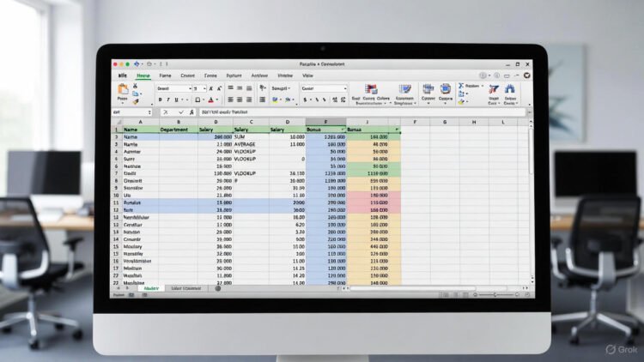Select the cell containing SUM

[251, 136]
